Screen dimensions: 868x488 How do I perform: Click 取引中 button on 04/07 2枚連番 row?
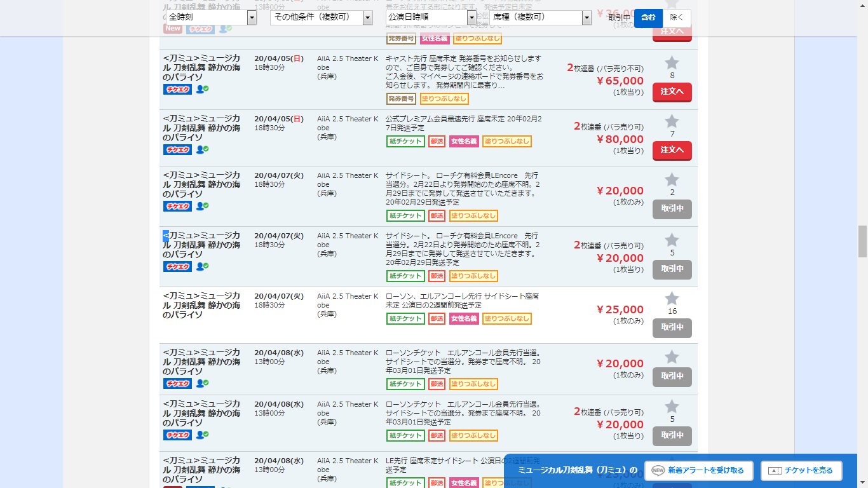tap(672, 269)
